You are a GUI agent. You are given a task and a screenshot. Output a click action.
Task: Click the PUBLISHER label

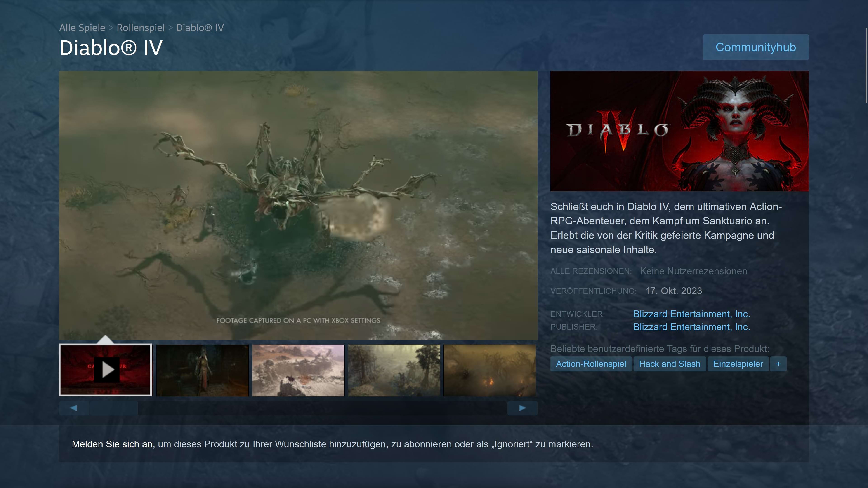574,327
